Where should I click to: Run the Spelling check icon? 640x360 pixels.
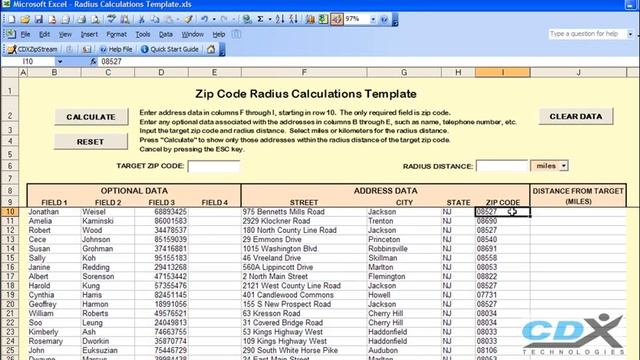pyautogui.click(x=111, y=19)
